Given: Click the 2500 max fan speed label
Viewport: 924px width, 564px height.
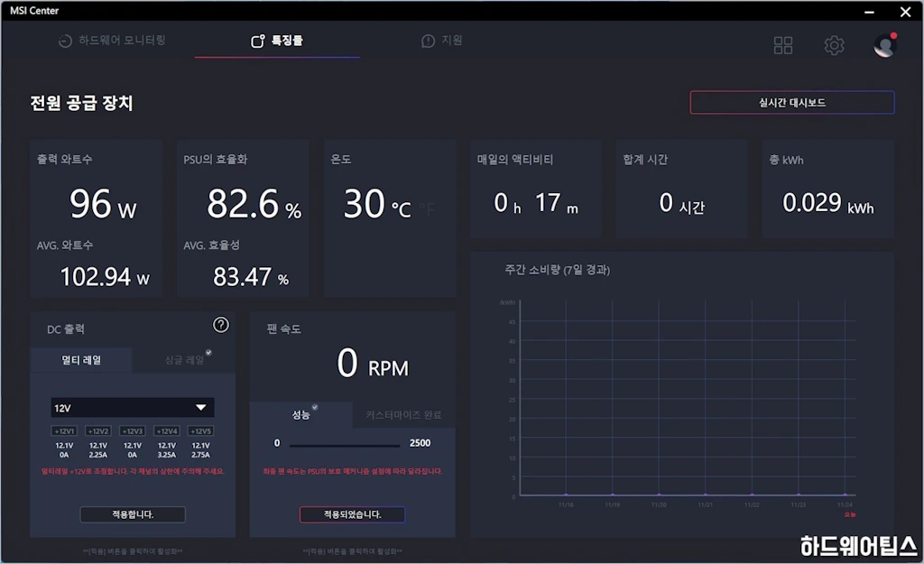Looking at the screenshot, I should (x=420, y=443).
